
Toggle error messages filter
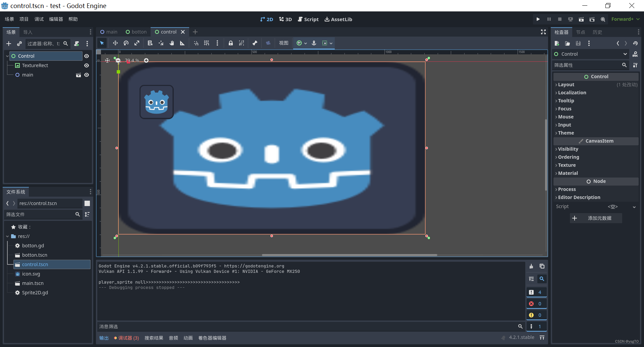[536, 304]
